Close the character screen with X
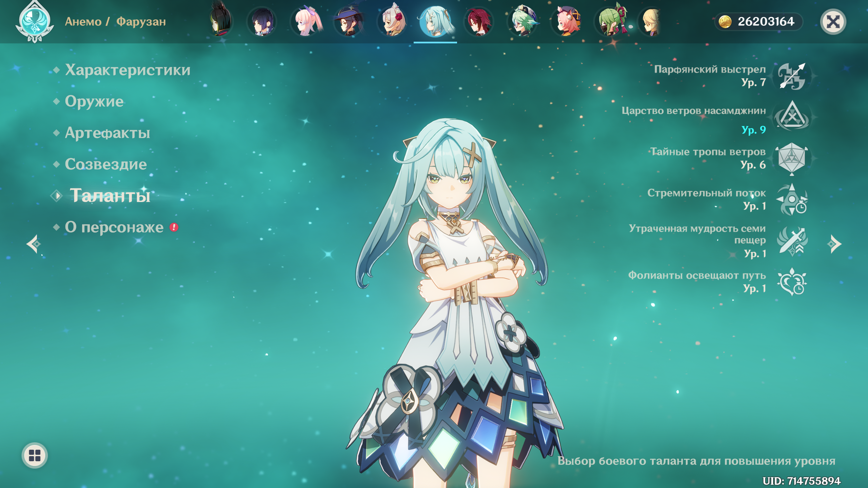 833,22
